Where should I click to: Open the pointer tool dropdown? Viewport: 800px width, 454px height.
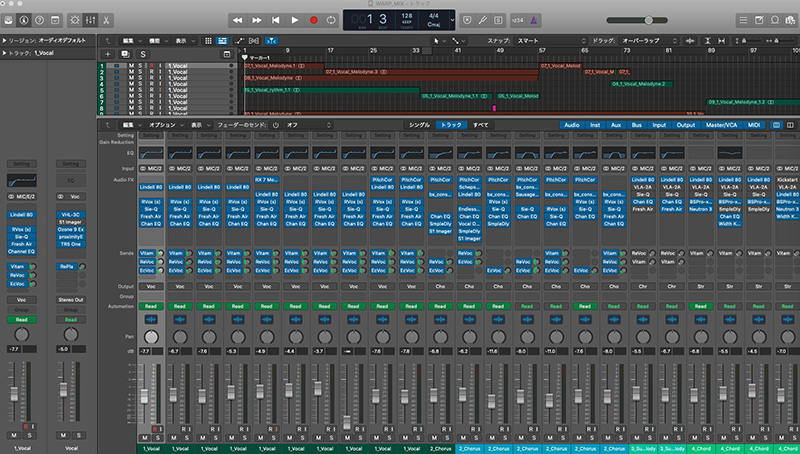point(439,41)
